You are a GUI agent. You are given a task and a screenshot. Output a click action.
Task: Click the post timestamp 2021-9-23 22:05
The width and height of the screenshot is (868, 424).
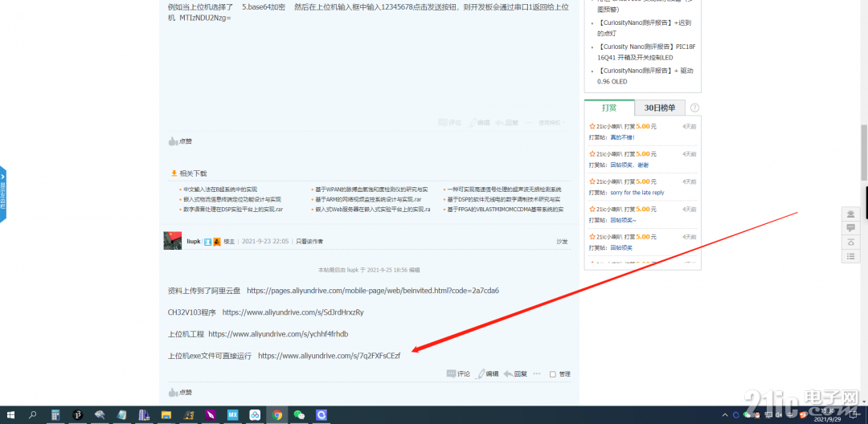(265, 242)
